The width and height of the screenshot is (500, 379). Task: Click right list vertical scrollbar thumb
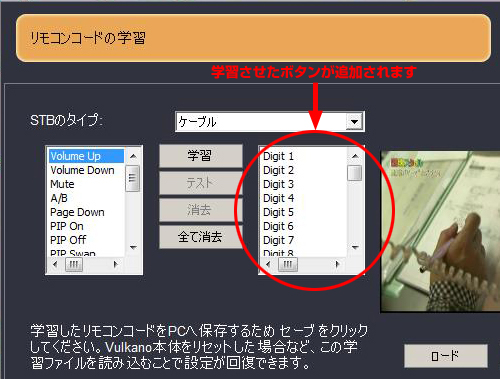(x=355, y=173)
